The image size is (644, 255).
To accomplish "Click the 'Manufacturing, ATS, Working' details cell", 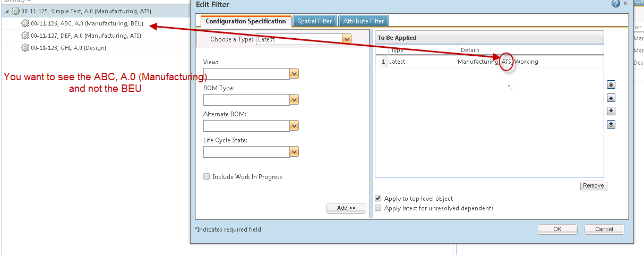I will click(498, 62).
